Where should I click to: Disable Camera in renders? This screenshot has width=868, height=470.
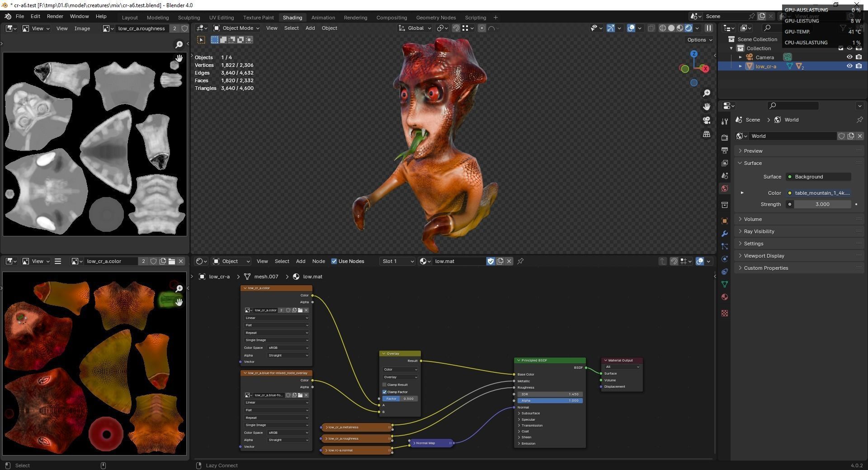(x=859, y=57)
